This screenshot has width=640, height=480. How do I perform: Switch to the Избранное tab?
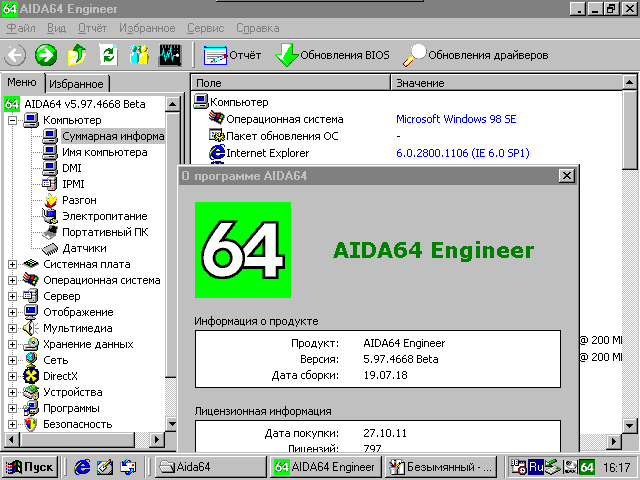pos(77,84)
